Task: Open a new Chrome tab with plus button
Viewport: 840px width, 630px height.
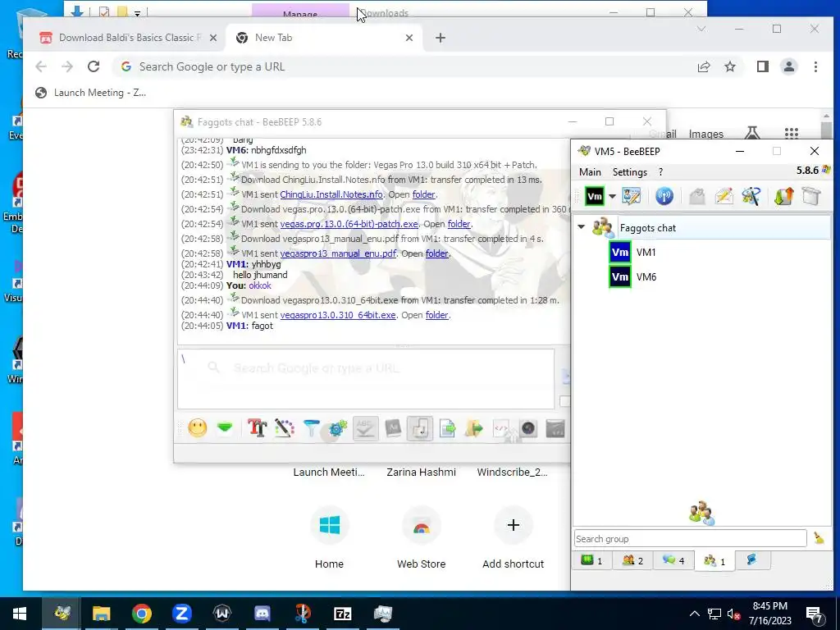Action: point(441,38)
